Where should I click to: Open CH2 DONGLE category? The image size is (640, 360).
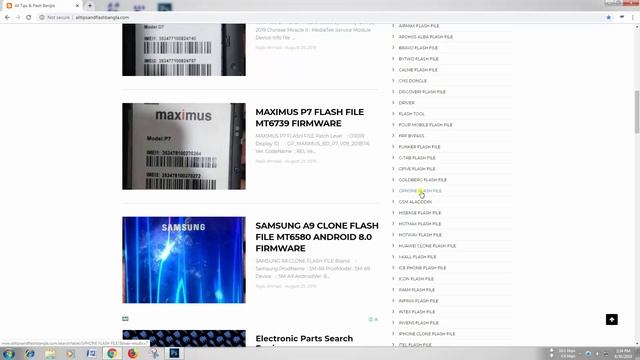pos(413,81)
